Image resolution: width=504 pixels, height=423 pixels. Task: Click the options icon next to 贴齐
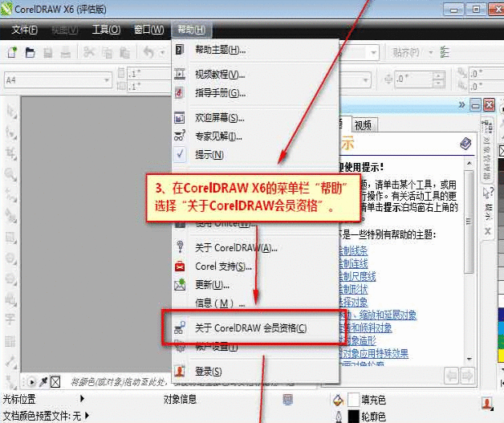tap(445, 52)
